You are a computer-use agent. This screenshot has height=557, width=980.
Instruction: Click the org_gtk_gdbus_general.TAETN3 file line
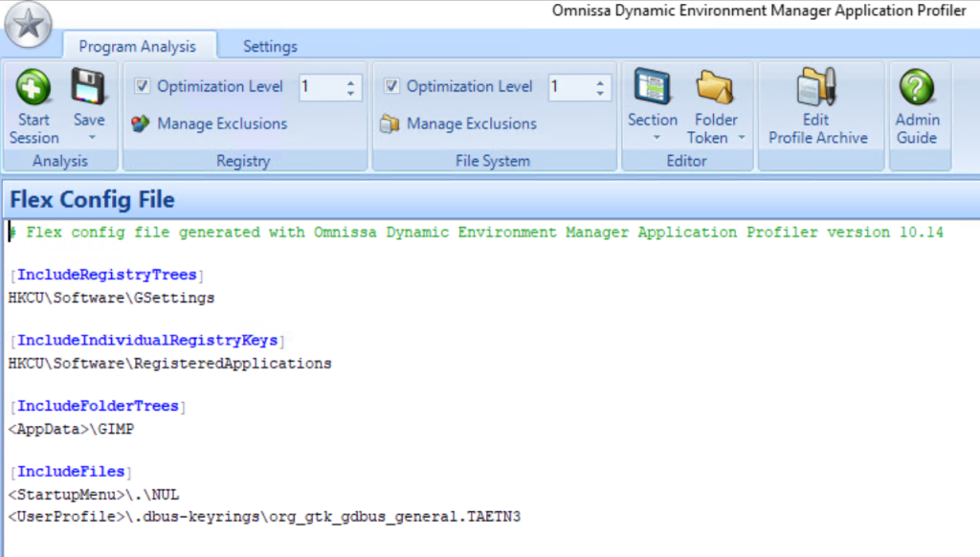click(x=264, y=517)
